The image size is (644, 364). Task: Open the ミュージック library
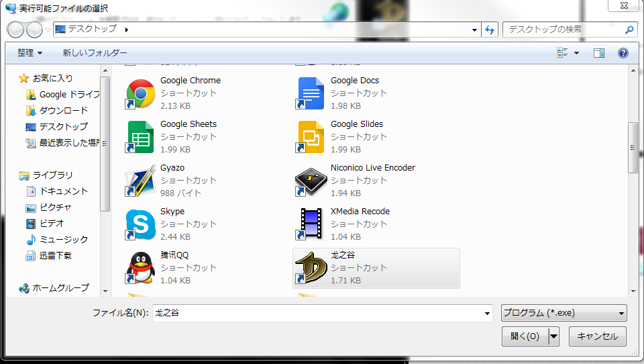[56, 239]
